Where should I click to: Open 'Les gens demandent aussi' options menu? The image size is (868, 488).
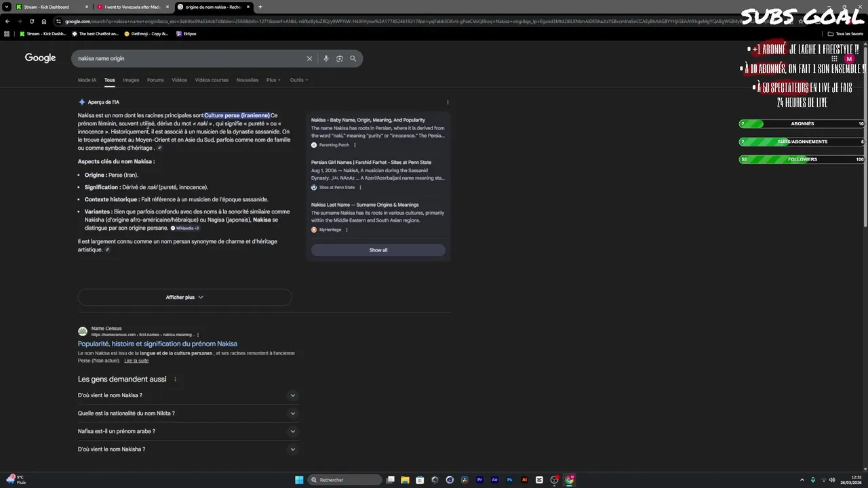coord(175,380)
